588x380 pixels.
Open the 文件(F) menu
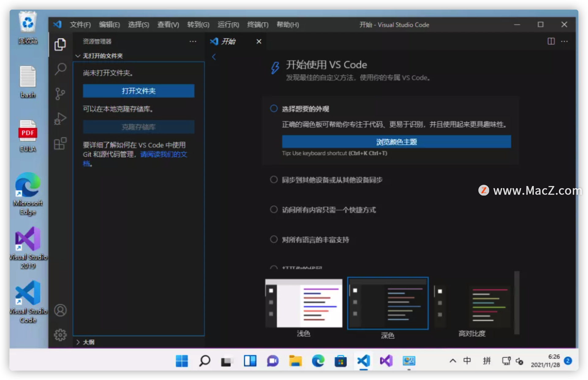(x=80, y=24)
